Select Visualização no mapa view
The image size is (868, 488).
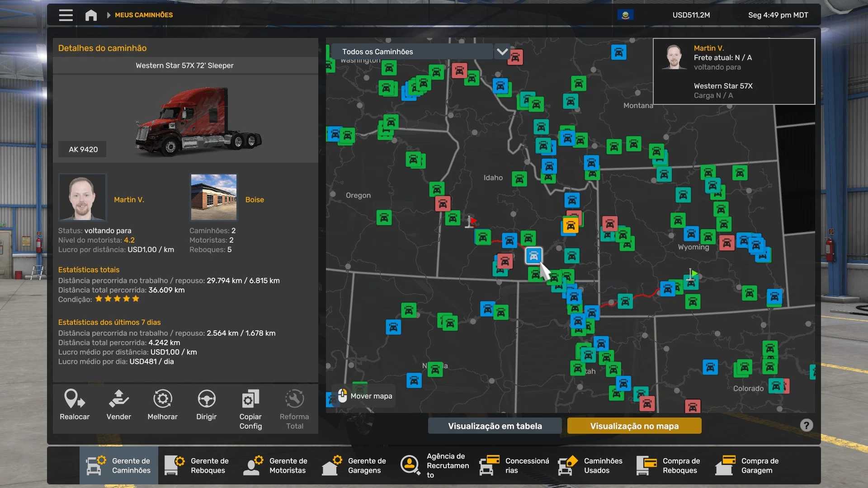pyautogui.click(x=634, y=426)
